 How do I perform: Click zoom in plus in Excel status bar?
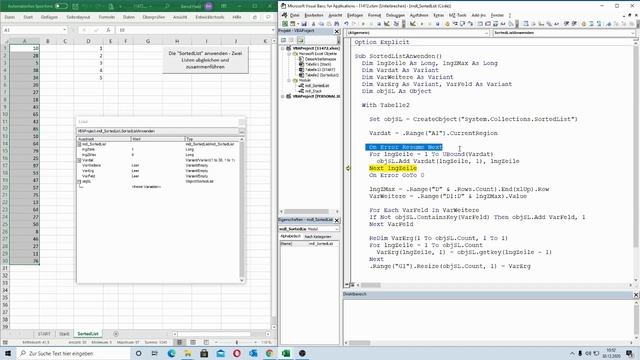[256, 342]
